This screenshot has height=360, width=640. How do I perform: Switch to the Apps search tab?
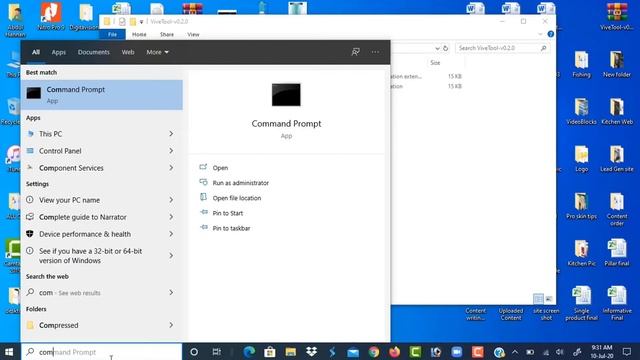click(59, 52)
